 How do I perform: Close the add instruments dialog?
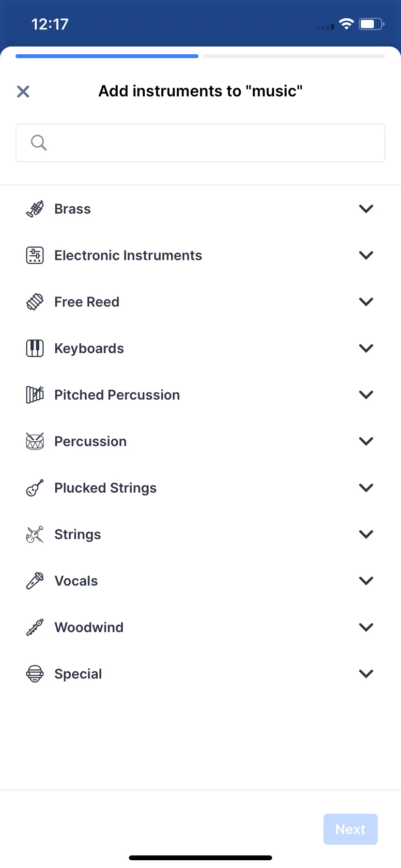23,92
